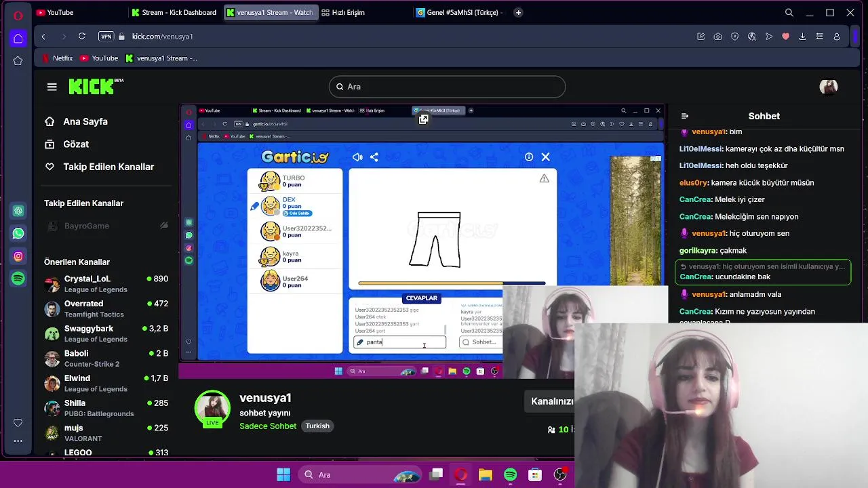Open File Explorer from the taskbar
The image size is (868, 488).
tap(486, 474)
